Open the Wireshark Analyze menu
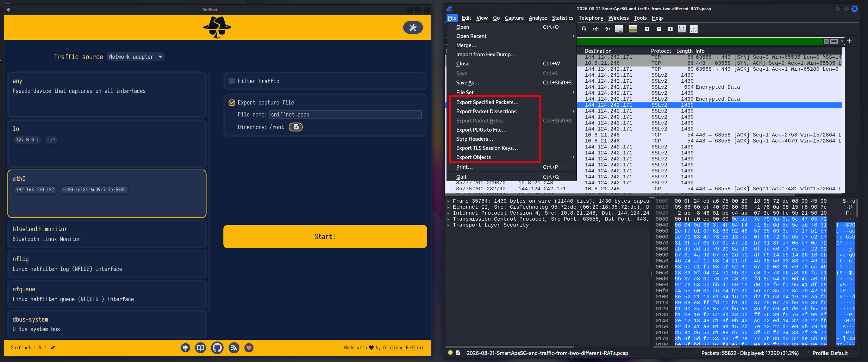This screenshot has height=362, width=868. [x=538, y=18]
